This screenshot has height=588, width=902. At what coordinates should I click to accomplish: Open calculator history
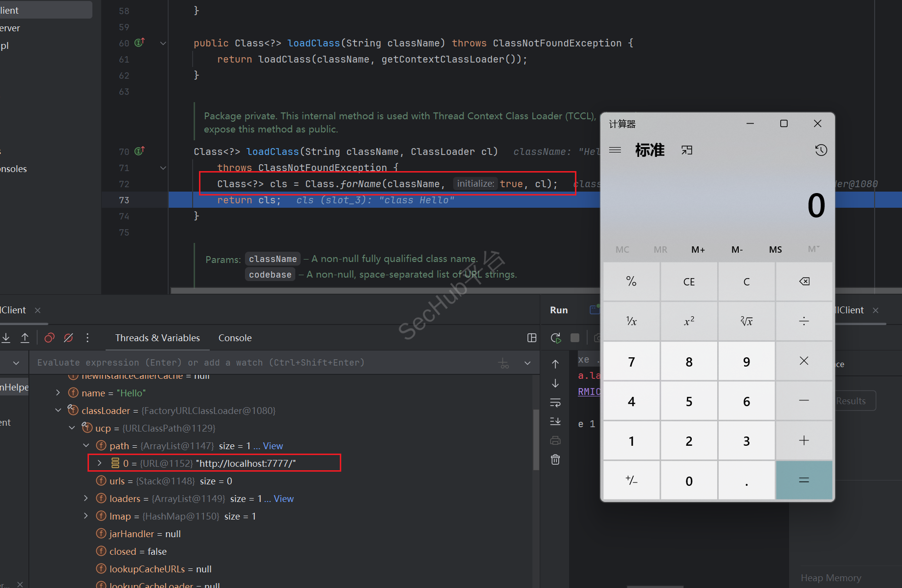821,150
